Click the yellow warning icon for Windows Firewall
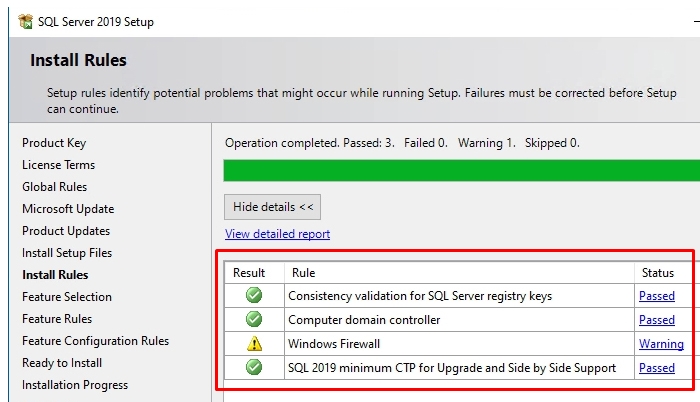This screenshot has height=402, width=700. [254, 343]
